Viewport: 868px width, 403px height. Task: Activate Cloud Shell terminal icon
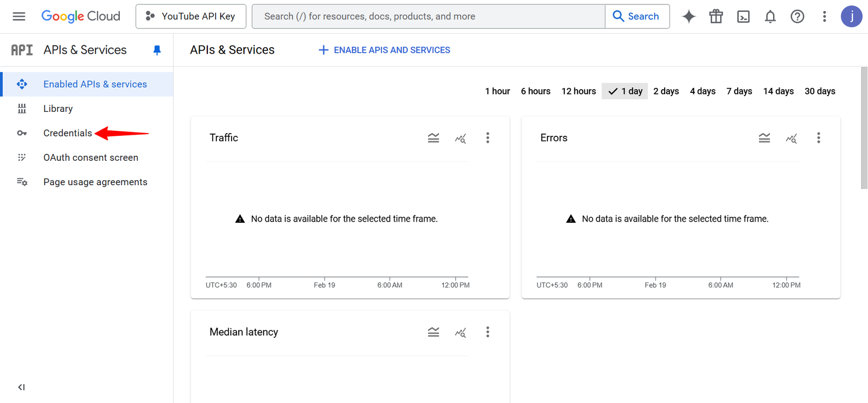coord(743,16)
